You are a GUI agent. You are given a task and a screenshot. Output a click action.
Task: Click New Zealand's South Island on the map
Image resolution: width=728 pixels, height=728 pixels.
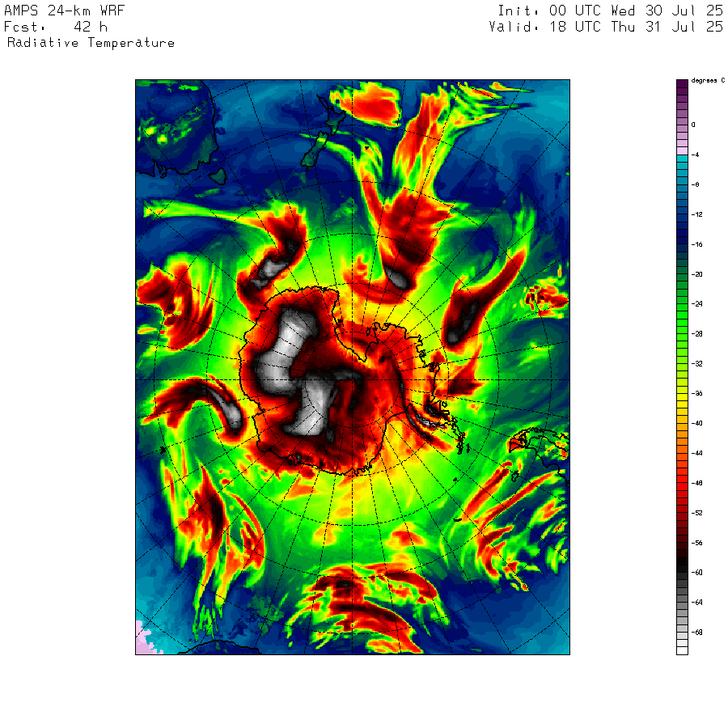click(x=315, y=150)
